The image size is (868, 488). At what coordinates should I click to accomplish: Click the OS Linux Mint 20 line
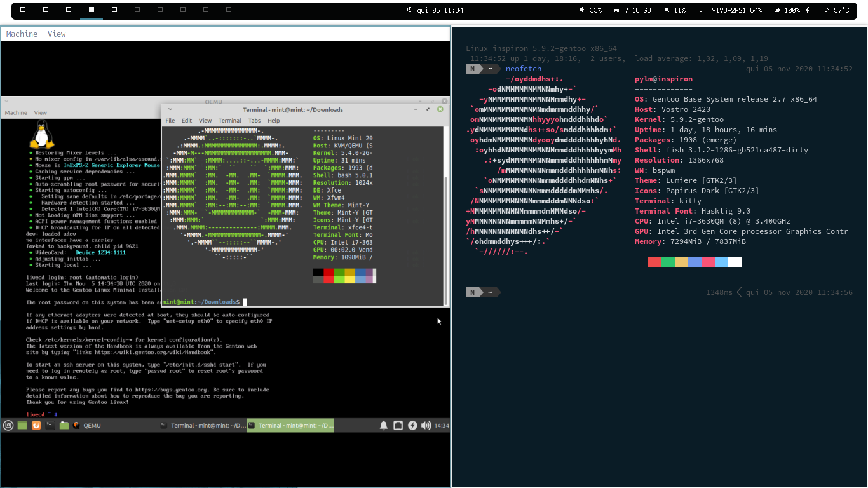(x=343, y=138)
